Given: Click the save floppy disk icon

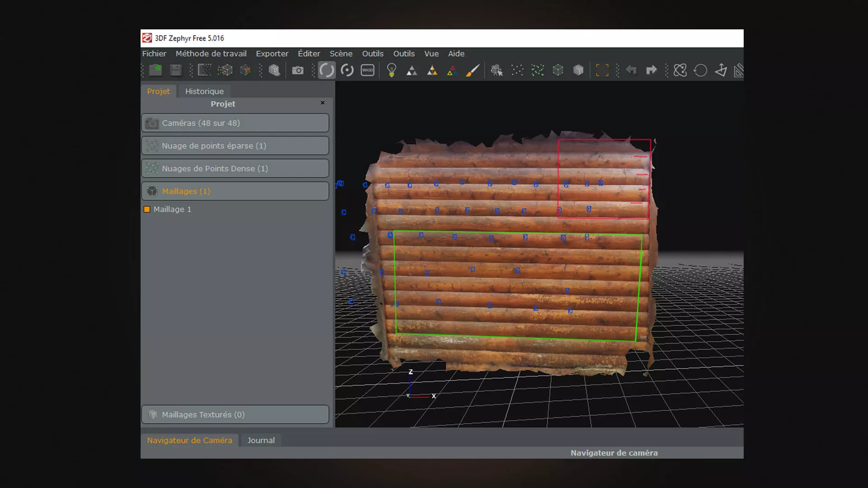Looking at the screenshot, I should (x=176, y=70).
